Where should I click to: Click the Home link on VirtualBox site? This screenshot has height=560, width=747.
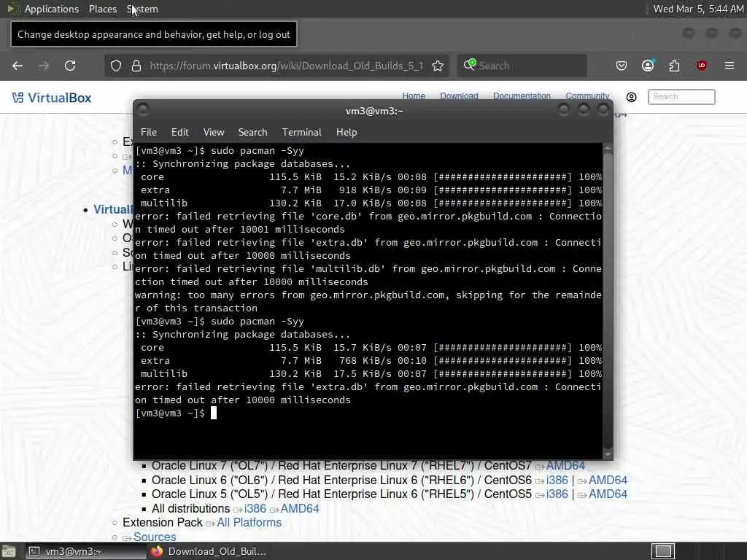(x=414, y=96)
